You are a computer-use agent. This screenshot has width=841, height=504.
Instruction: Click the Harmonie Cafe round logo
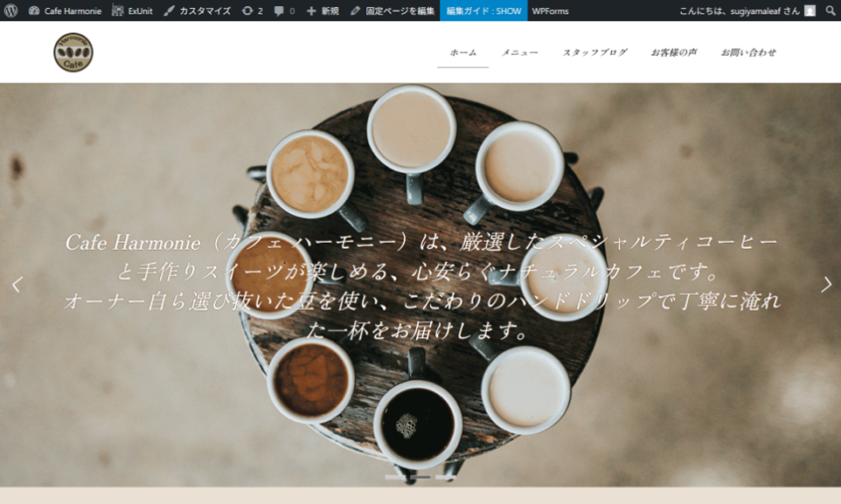pos(73,52)
